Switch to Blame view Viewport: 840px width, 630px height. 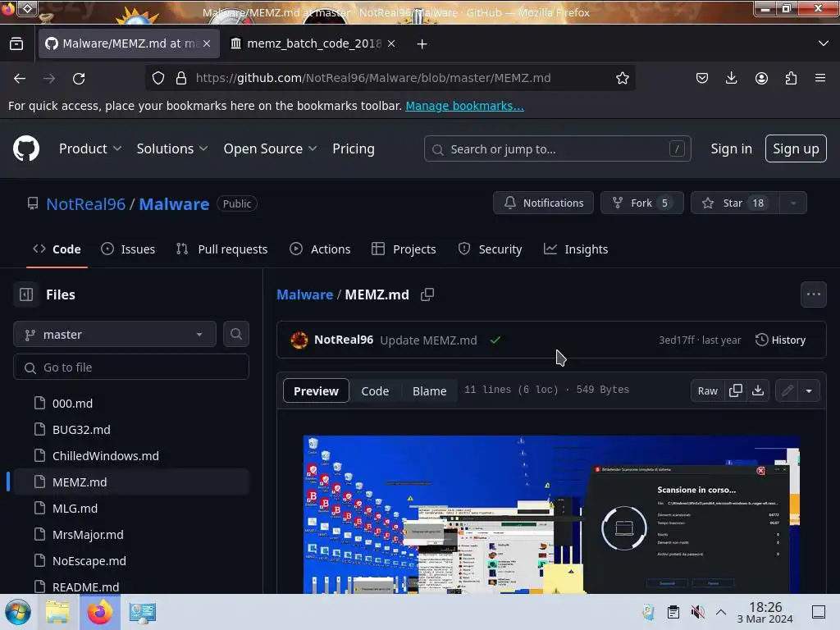point(429,390)
